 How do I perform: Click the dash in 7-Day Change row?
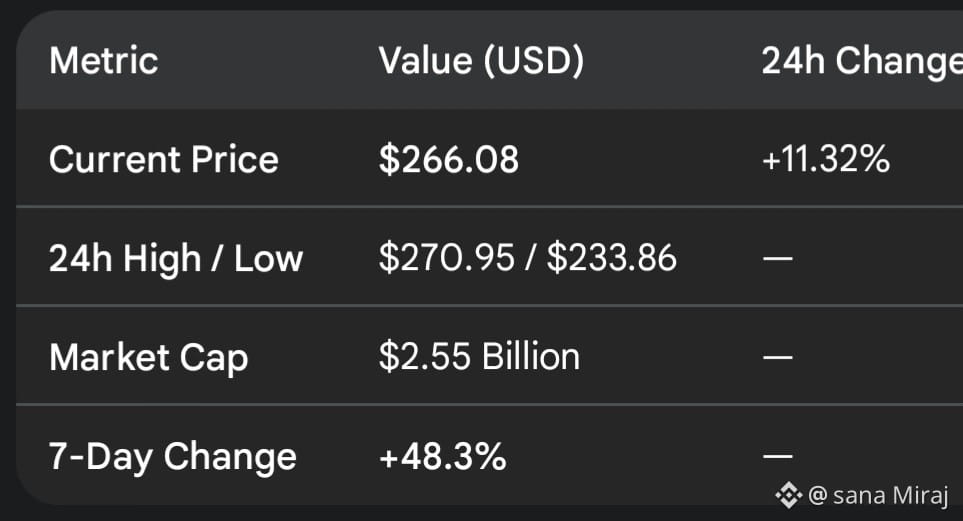[x=778, y=456]
